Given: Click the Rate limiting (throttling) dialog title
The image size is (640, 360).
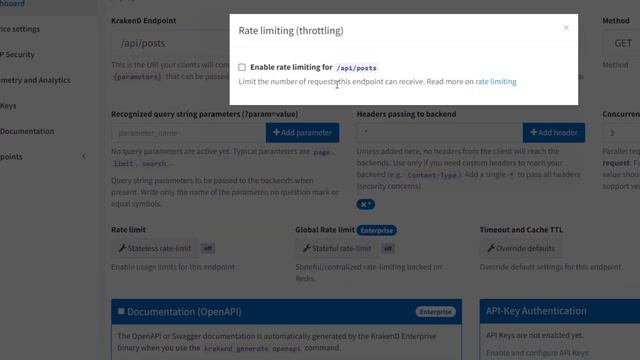Looking at the screenshot, I should [x=291, y=31].
